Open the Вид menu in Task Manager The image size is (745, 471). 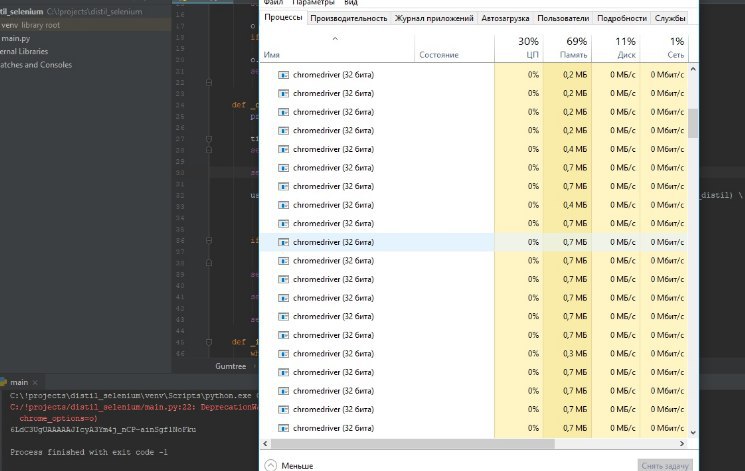tap(351, 2)
